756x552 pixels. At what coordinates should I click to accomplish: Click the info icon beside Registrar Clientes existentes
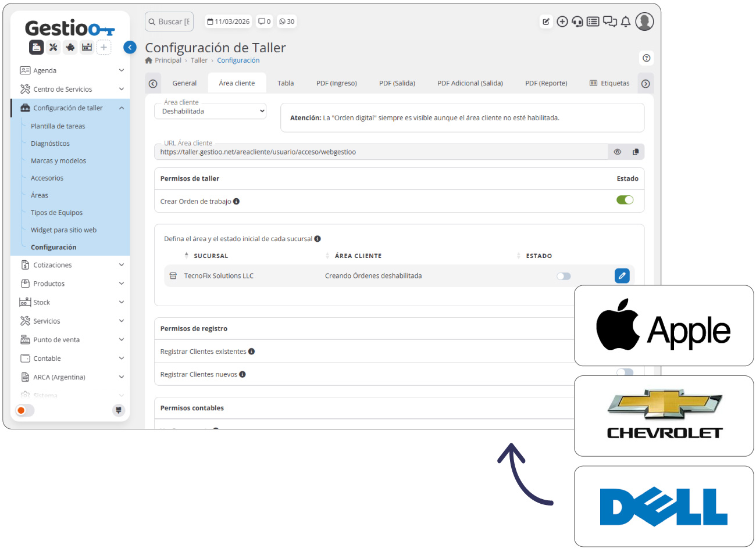251,352
